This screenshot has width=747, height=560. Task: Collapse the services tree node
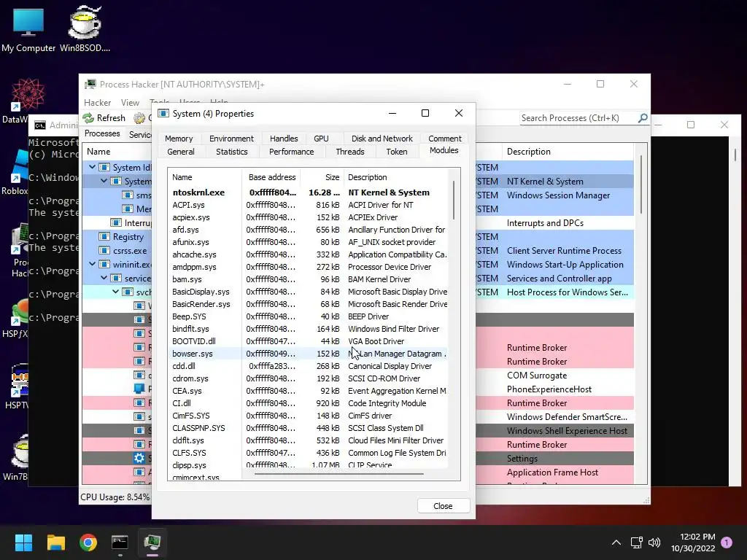point(104,278)
